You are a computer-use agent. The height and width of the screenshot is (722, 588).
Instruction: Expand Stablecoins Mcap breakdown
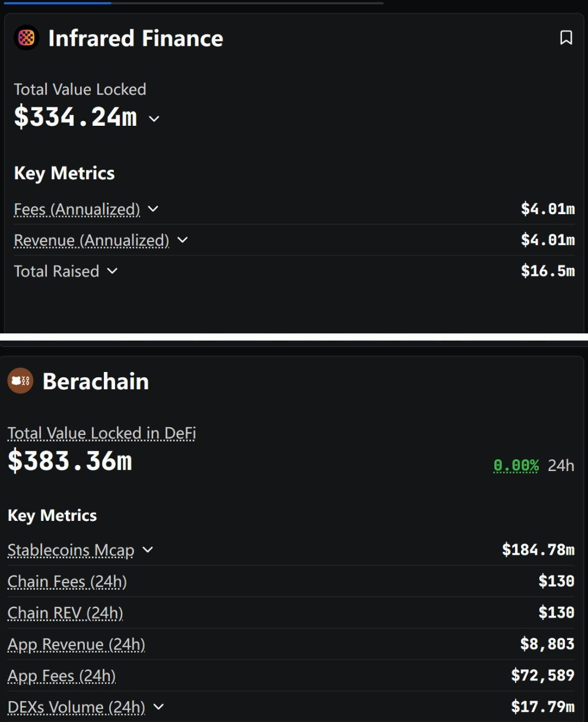[148, 550]
